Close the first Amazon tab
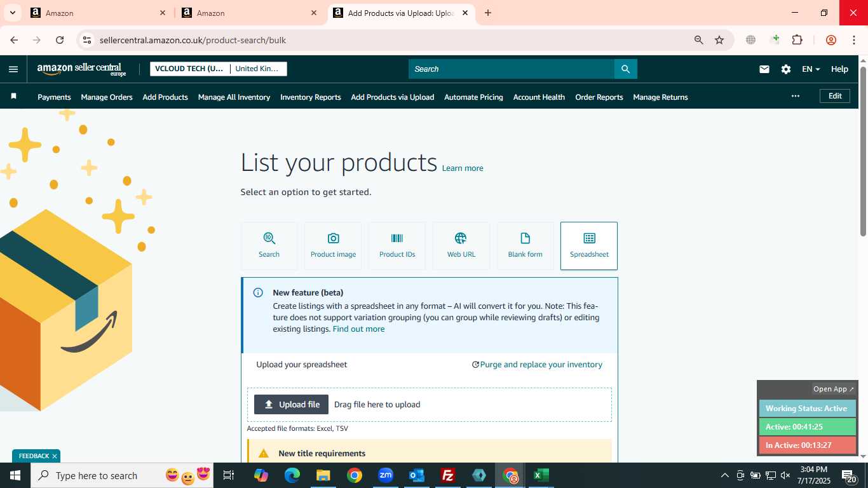The height and width of the screenshot is (488, 868). 163,13
